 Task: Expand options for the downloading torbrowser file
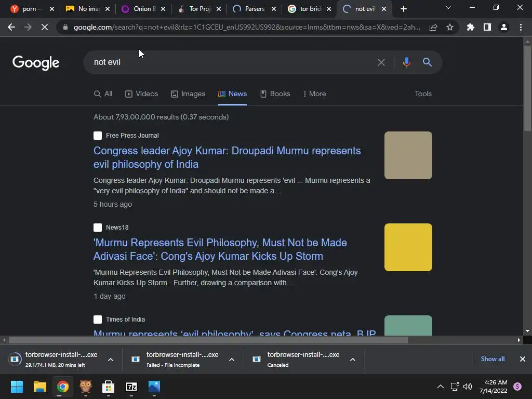111,360
